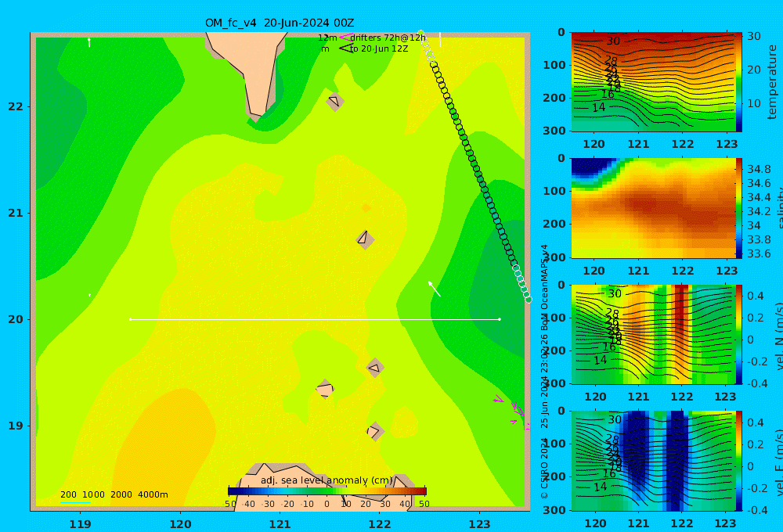Click the title "OM_fc_v4 20-Jun-2024 00Z"
This screenshot has width=783, height=532.
click(x=280, y=23)
